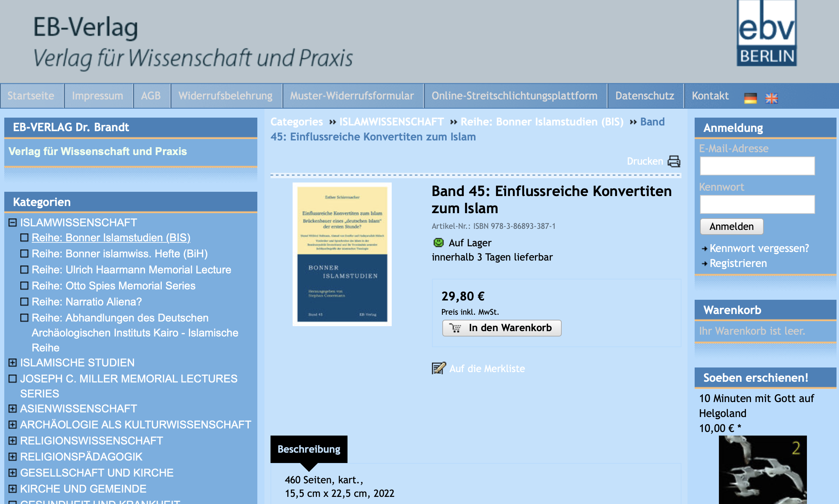Viewport: 839px width, 504px height.
Task: Open Muster-Widerrufsformular page
Action: pos(352,96)
